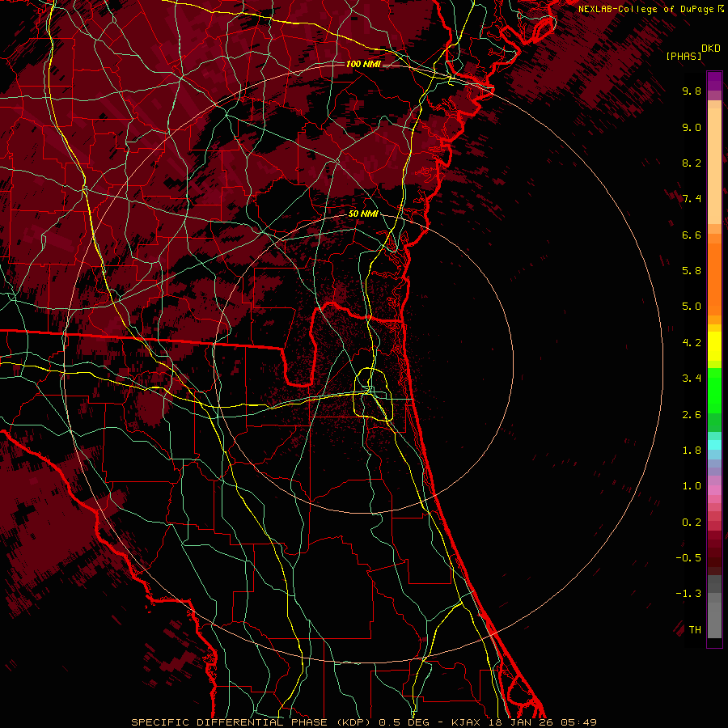Screen dimensions: 728x728
Task: Click the 1.0 value on color scale
Action: pyautogui.click(x=692, y=486)
